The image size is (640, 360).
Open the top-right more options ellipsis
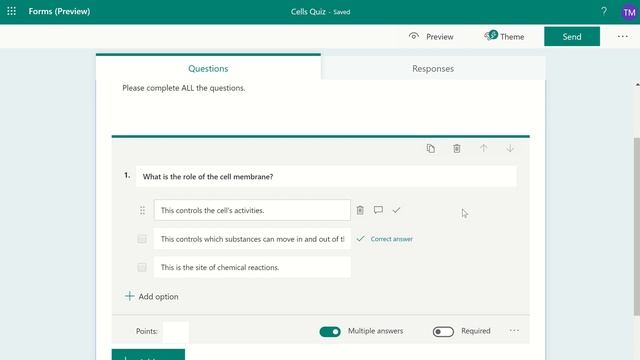[x=622, y=36]
